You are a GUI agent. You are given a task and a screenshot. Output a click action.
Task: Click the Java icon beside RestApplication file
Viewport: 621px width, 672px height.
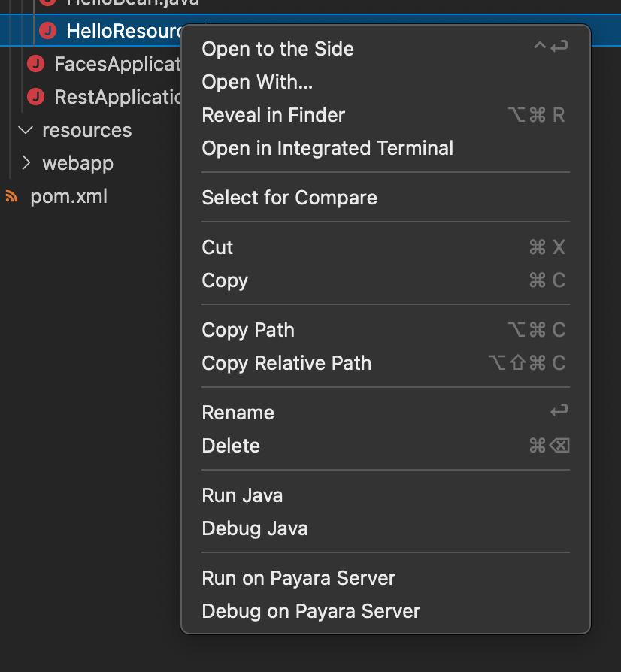(x=35, y=97)
